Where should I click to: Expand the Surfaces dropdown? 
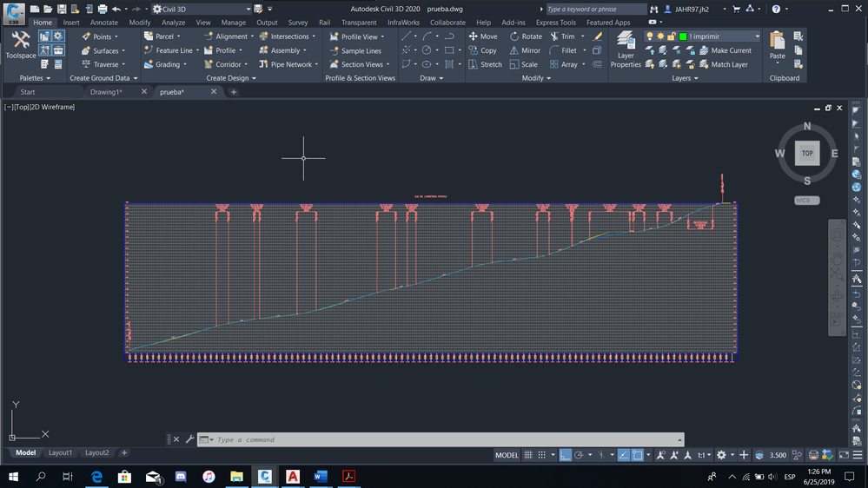click(123, 50)
